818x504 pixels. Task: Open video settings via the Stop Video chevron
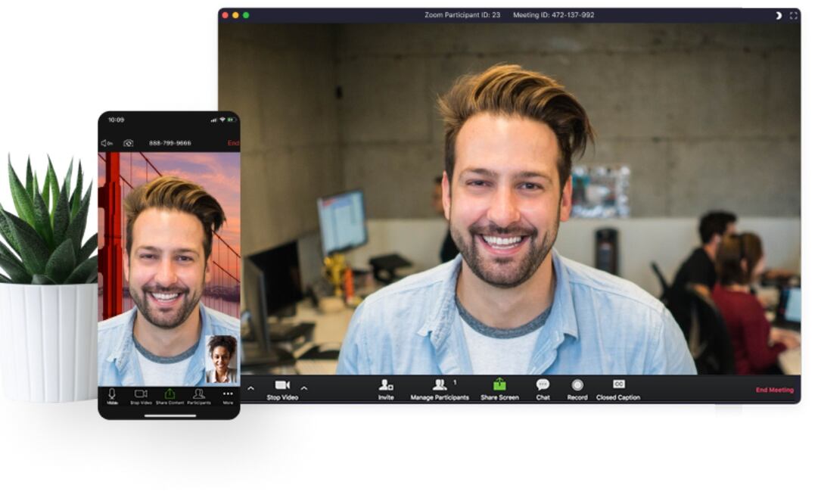click(303, 389)
